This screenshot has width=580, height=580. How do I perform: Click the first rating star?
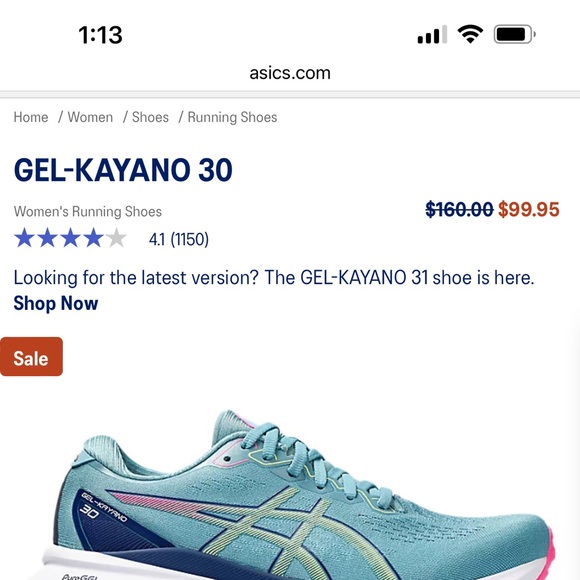pos(24,238)
